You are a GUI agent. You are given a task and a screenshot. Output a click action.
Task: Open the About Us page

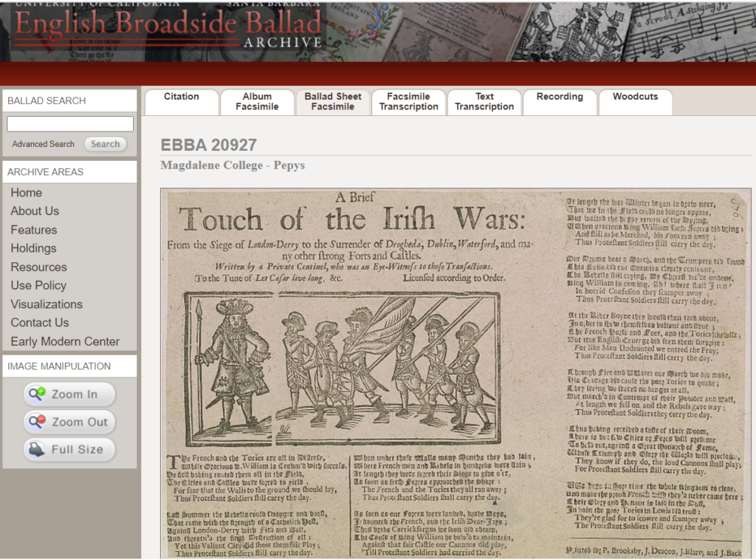click(35, 211)
